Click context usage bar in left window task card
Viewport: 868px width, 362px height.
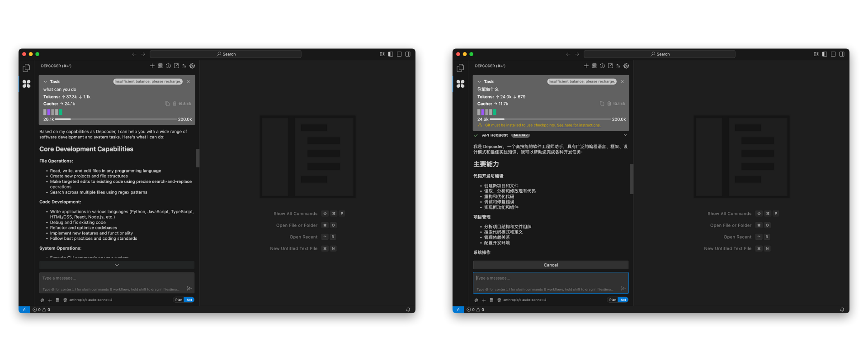[116, 119]
